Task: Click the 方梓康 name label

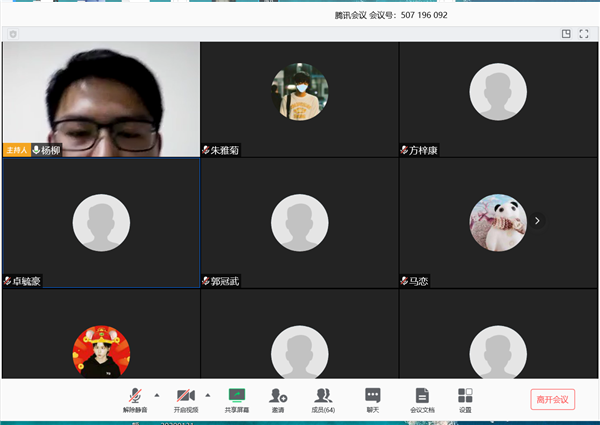Action: point(423,150)
